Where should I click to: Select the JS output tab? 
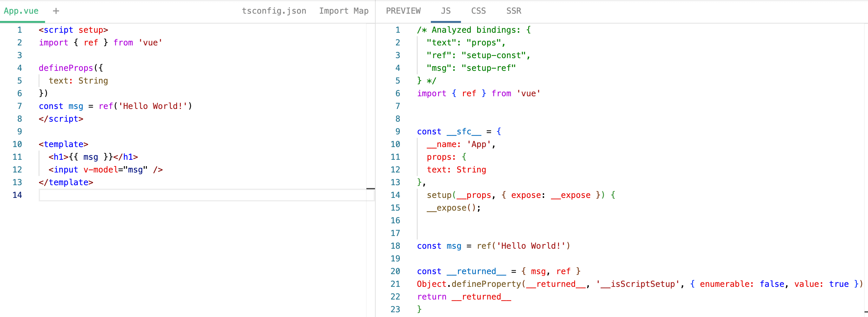(x=445, y=10)
